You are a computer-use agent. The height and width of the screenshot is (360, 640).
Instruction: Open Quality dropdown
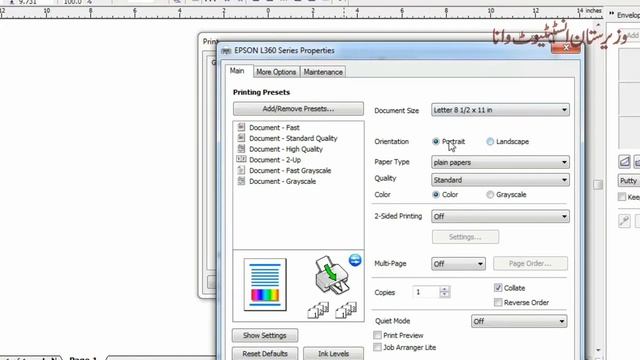click(x=500, y=180)
